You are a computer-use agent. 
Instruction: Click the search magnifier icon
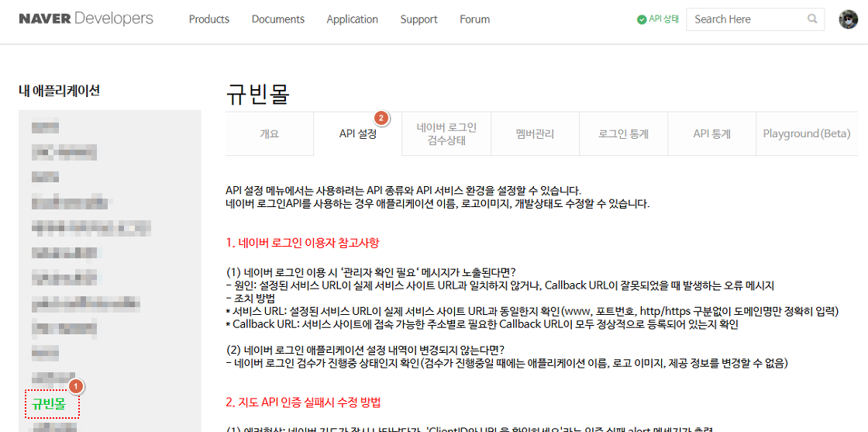pyautogui.click(x=812, y=19)
